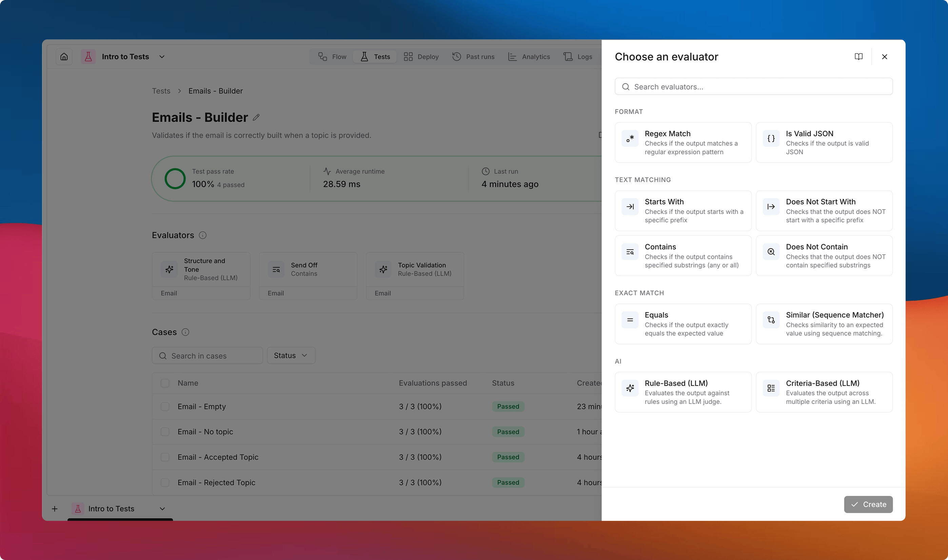Click the Regex Match evaluator icon
Screen dimensions: 948x560
(x=630, y=139)
